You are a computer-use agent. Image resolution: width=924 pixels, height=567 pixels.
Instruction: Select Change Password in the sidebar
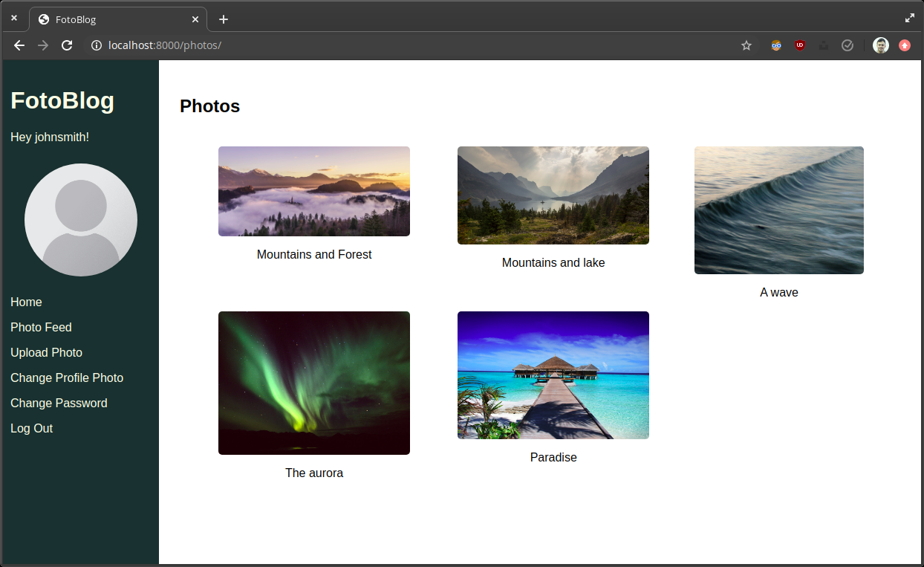pyautogui.click(x=59, y=403)
